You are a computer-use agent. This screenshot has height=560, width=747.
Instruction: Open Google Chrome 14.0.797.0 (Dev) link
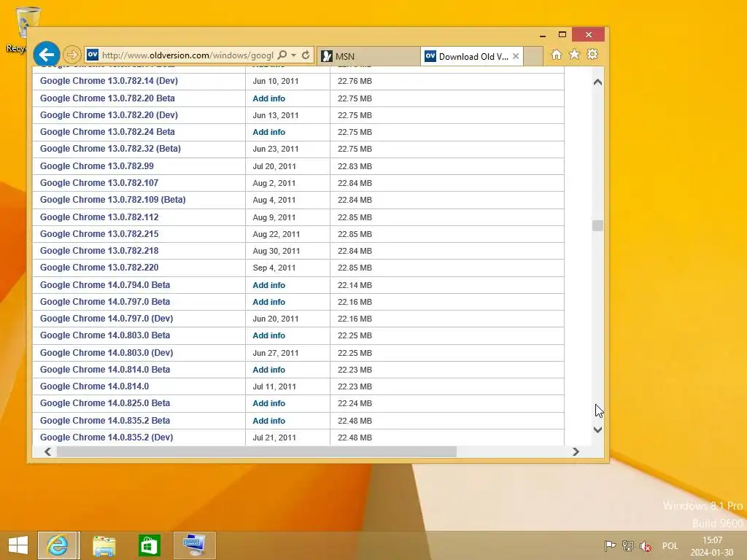(x=107, y=319)
